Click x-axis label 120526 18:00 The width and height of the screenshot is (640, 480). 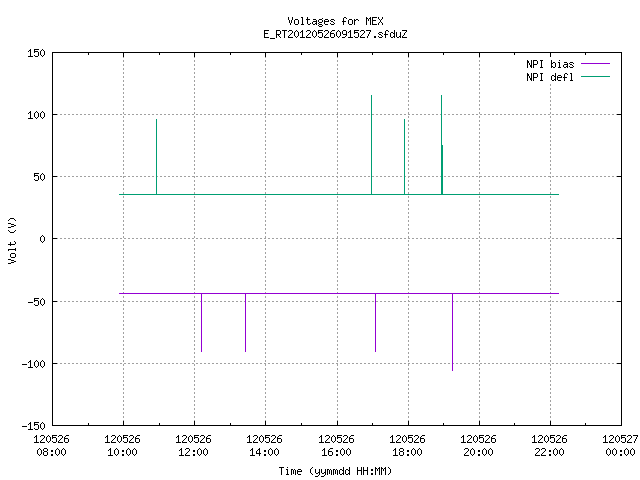pos(407,446)
